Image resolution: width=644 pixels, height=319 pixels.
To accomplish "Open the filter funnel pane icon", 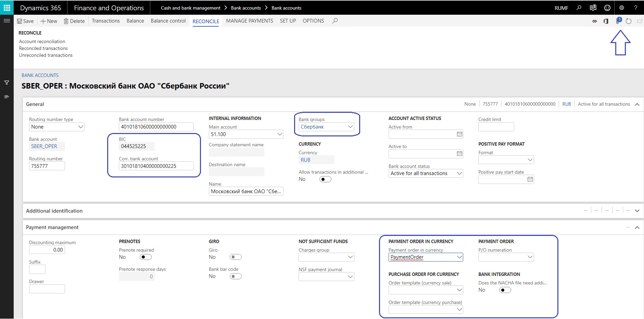I will tap(7, 82).
